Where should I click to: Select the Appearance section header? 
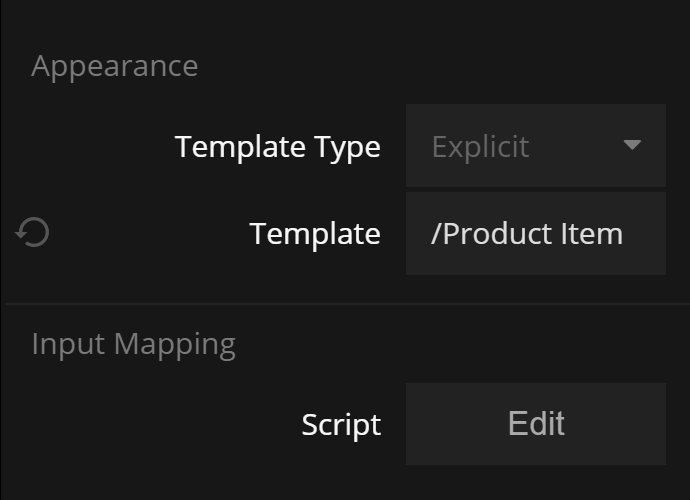(x=114, y=66)
